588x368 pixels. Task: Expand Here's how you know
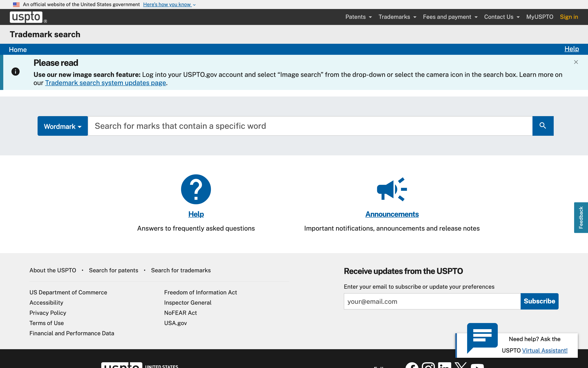pos(169,4)
